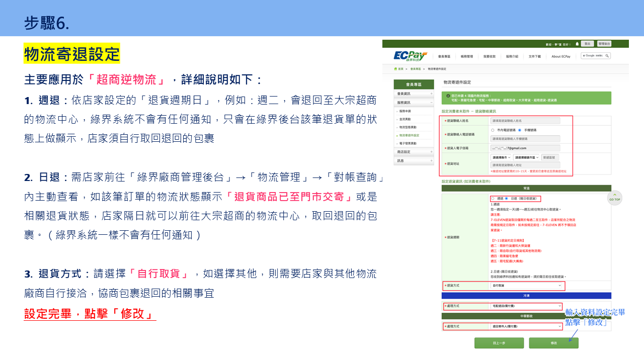Screen dimensions: 644x362
Task: Open the 請選擇縣市 dropdown
Action: coord(501,157)
